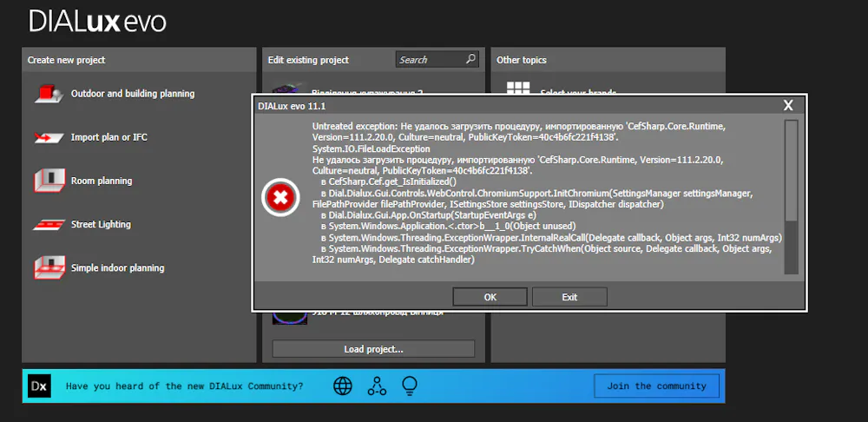Image resolution: width=868 pixels, height=422 pixels.
Task: Click Exit in the error dialog
Action: coord(569,297)
